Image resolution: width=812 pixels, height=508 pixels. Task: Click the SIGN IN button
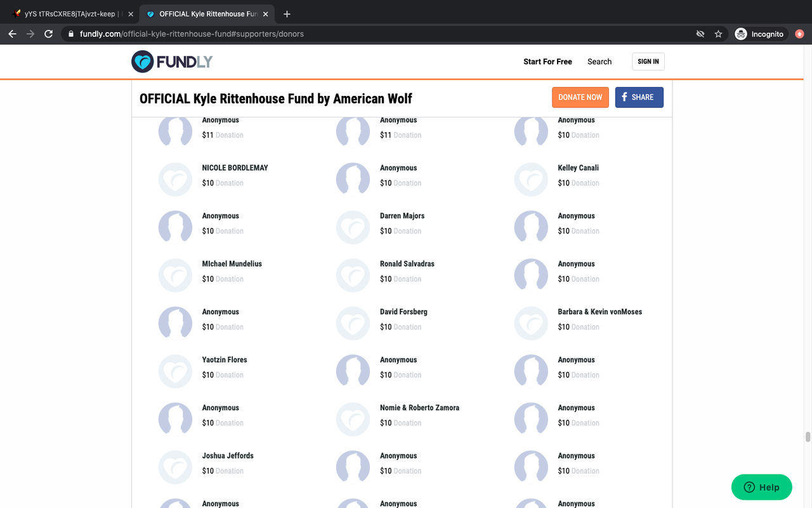[648, 62]
